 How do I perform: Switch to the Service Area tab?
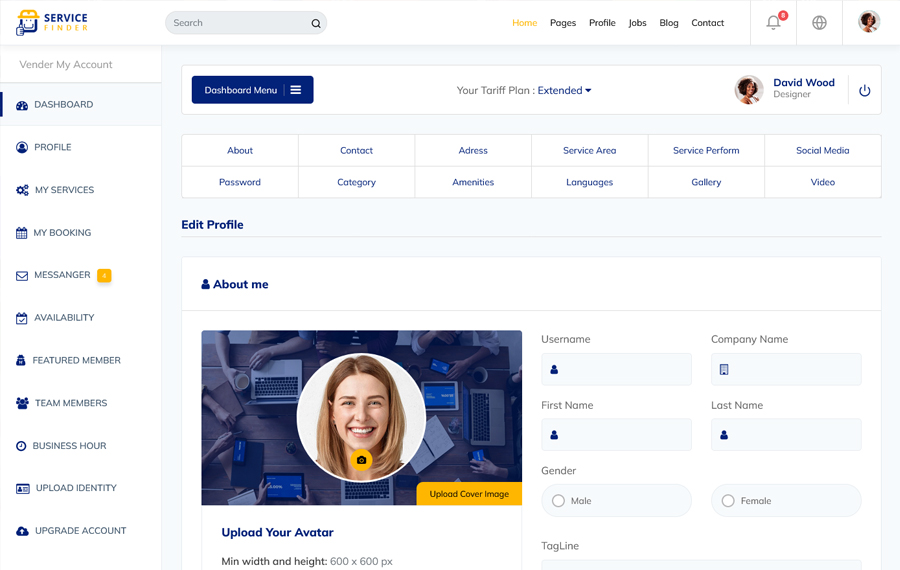(589, 150)
